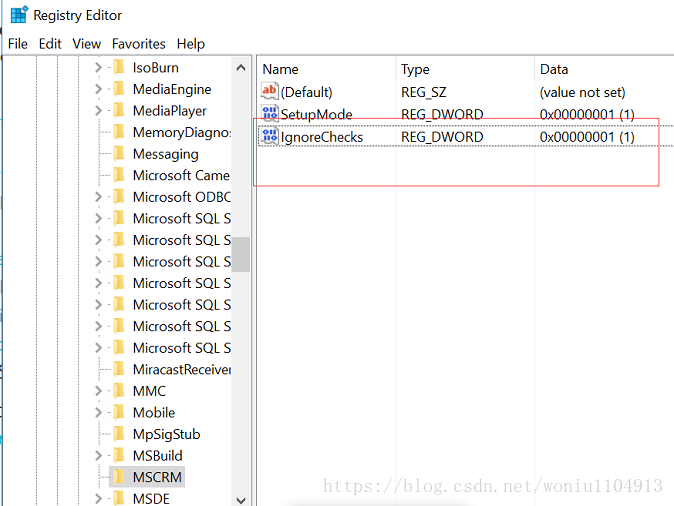Expand the Microsoft ODBC key
The width and height of the screenshot is (674, 506).
pyautogui.click(x=98, y=197)
